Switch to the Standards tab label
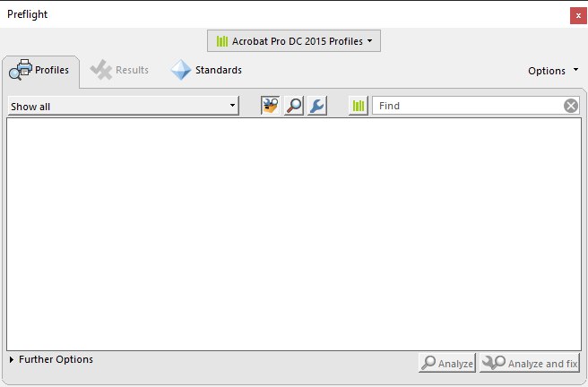 [x=218, y=70]
